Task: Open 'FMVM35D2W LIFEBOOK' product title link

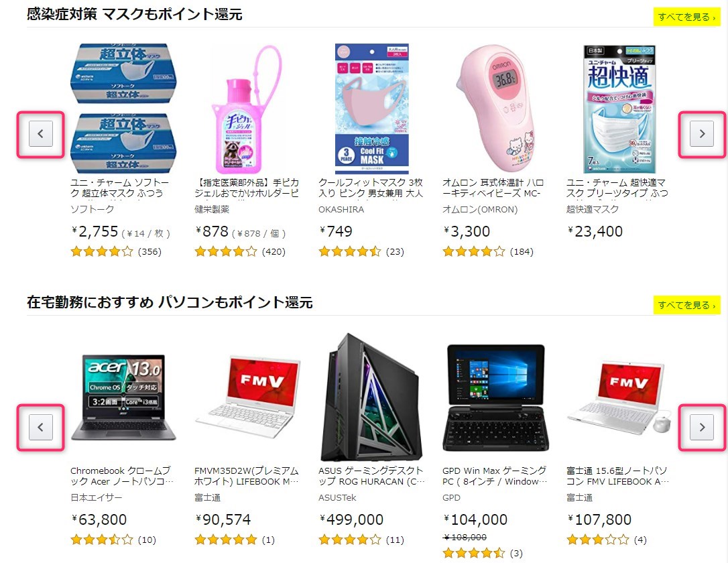Action: pos(246,477)
